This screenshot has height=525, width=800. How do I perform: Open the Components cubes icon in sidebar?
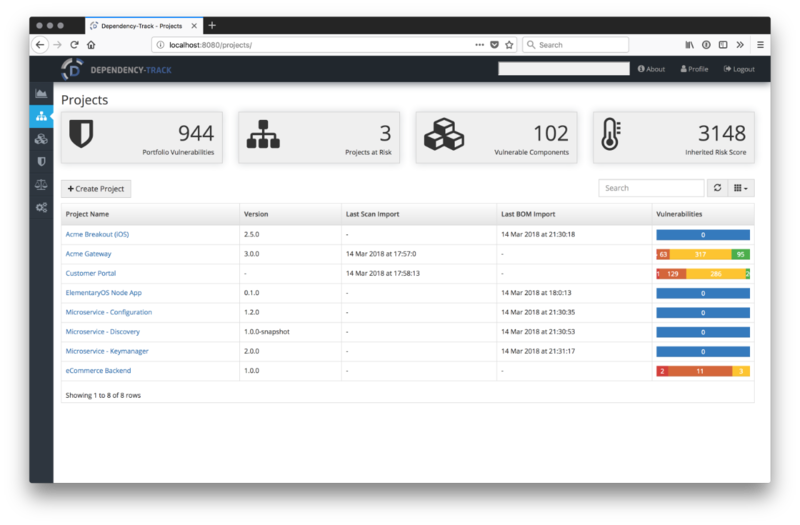click(x=41, y=139)
